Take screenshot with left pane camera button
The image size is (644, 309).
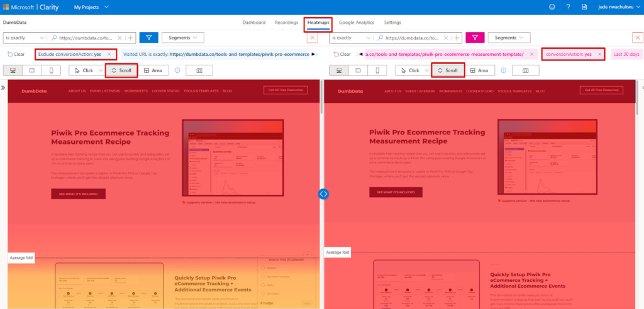point(199,70)
